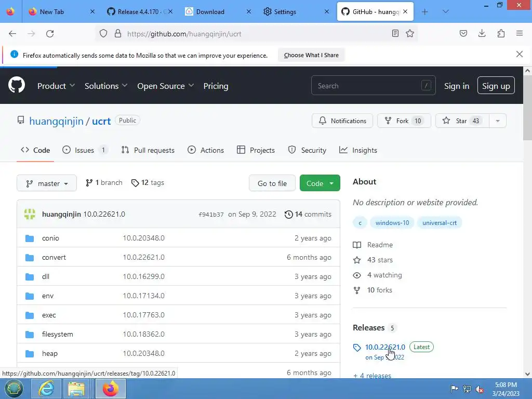Screen dimensions: 532x399
Task: Click in the GitHub search field
Action: (x=373, y=86)
